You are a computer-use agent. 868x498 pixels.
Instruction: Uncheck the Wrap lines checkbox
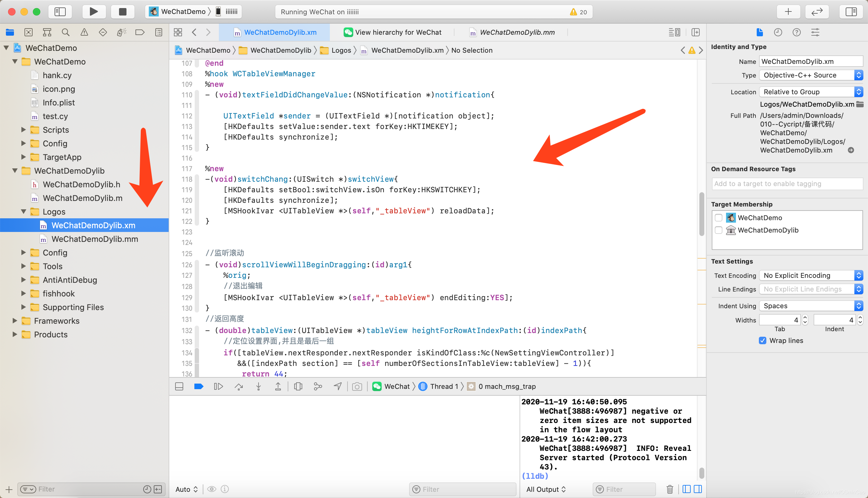pos(762,341)
